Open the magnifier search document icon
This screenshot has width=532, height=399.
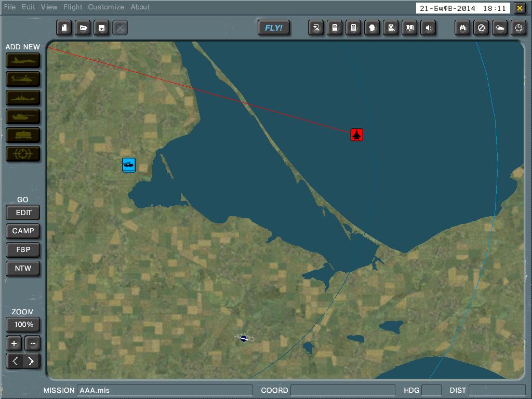click(391, 28)
